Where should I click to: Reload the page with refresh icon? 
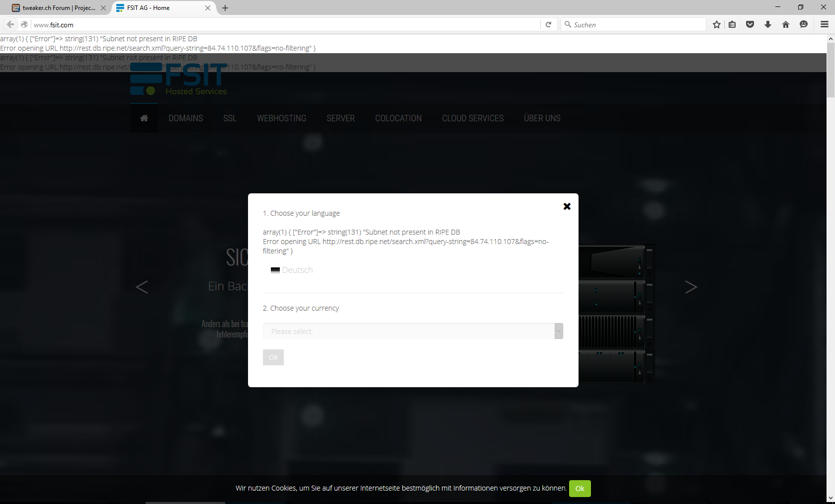[x=548, y=25]
